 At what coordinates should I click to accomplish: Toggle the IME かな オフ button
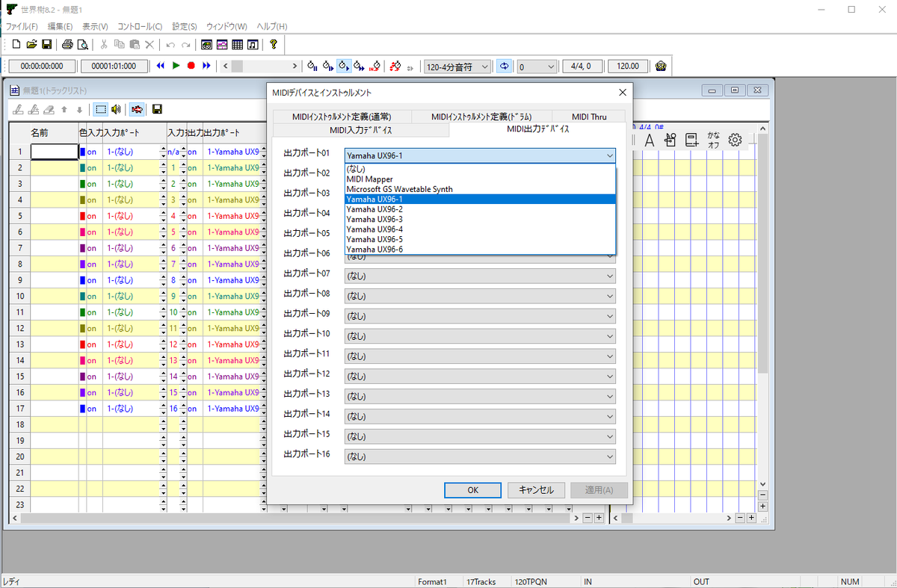click(x=713, y=140)
